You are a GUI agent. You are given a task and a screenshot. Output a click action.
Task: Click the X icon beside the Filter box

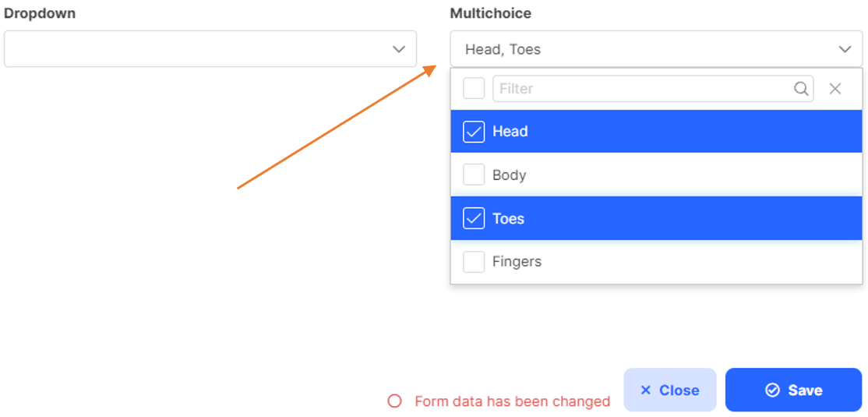pyautogui.click(x=835, y=89)
